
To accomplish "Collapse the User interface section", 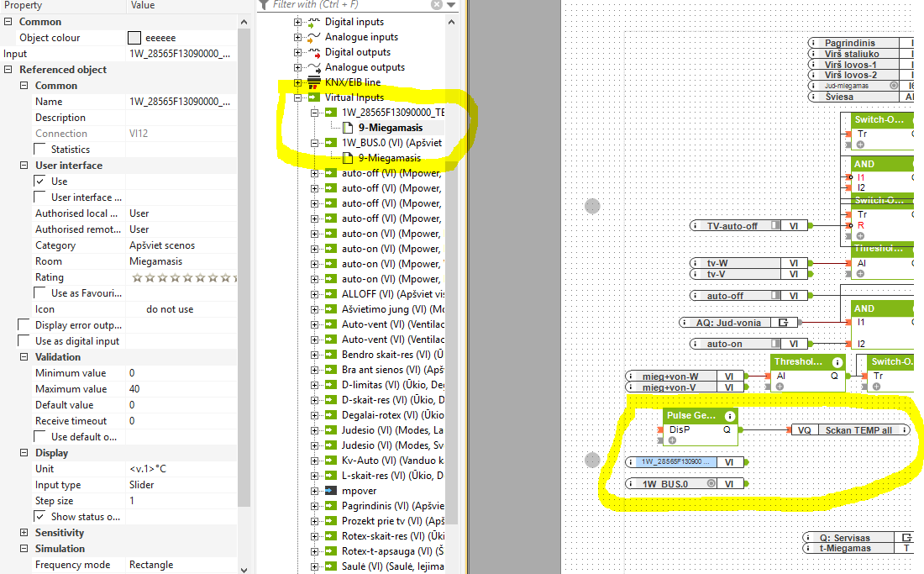I will (x=24, y=166).
